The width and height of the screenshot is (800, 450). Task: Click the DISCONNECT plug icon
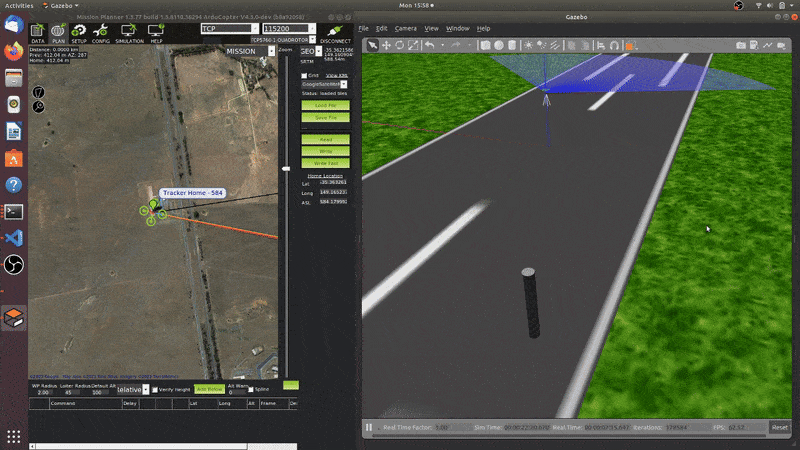click(x=334, y=33)
